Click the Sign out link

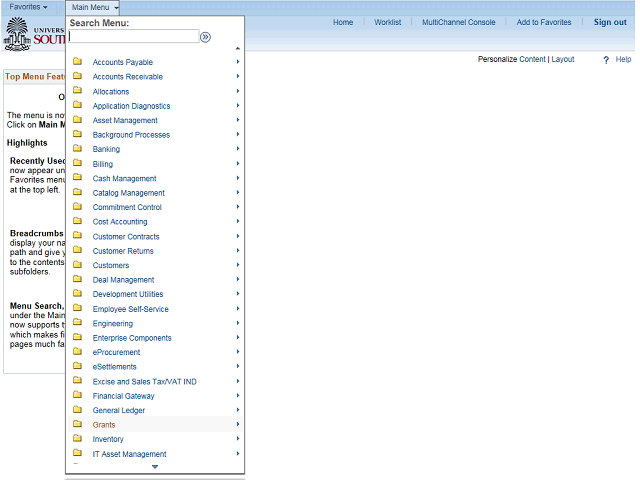pyautogui.click(x=610, y=22)
